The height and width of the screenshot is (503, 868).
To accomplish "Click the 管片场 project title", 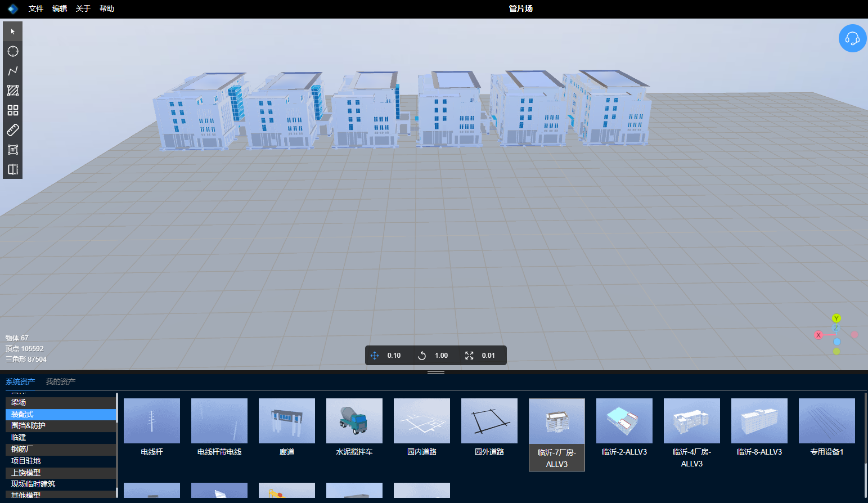I will coord(521,8).
